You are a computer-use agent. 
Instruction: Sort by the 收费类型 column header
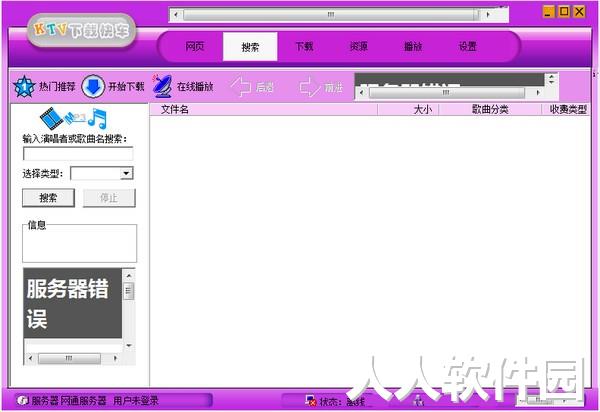566,110
